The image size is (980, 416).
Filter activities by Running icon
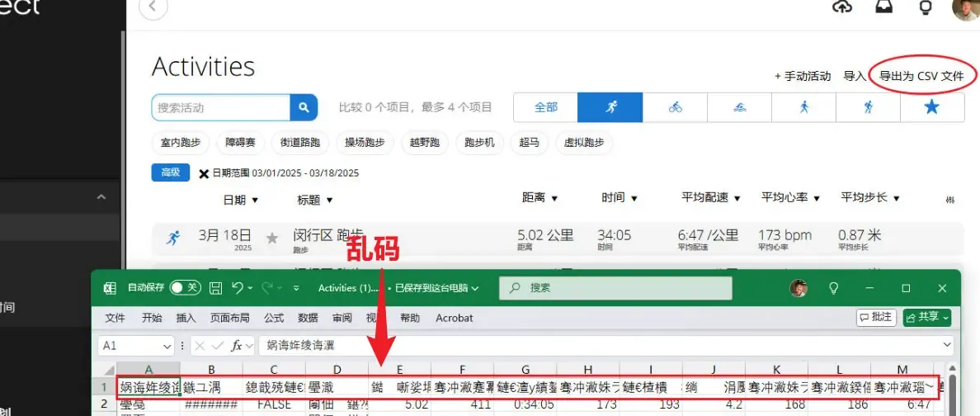pos(610,107)
